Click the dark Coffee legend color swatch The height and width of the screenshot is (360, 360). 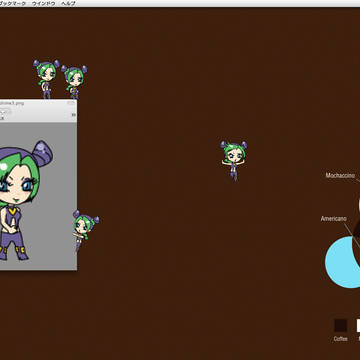point(340,326)
